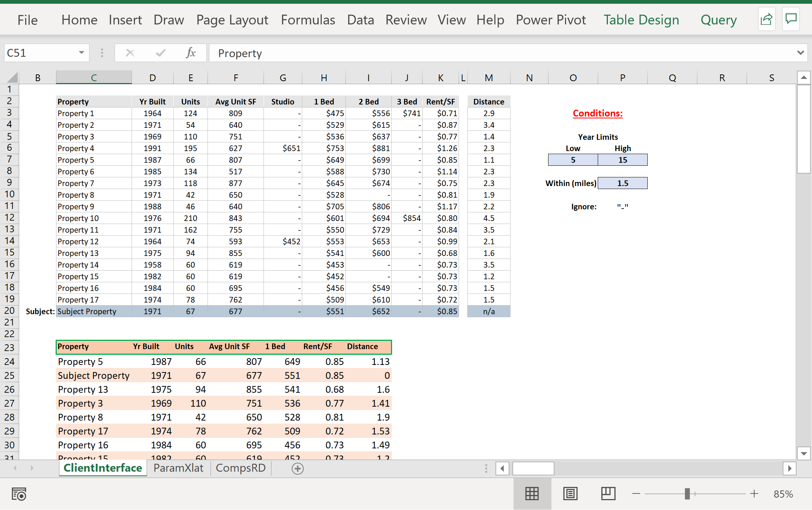Click the macro recording status icon
Screen dimensions: 812x510
pyautogui.click(x=19, y=494)
